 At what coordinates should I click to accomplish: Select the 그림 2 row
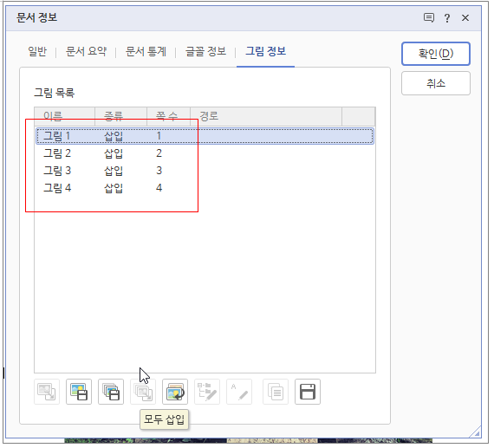pos(205,154)
